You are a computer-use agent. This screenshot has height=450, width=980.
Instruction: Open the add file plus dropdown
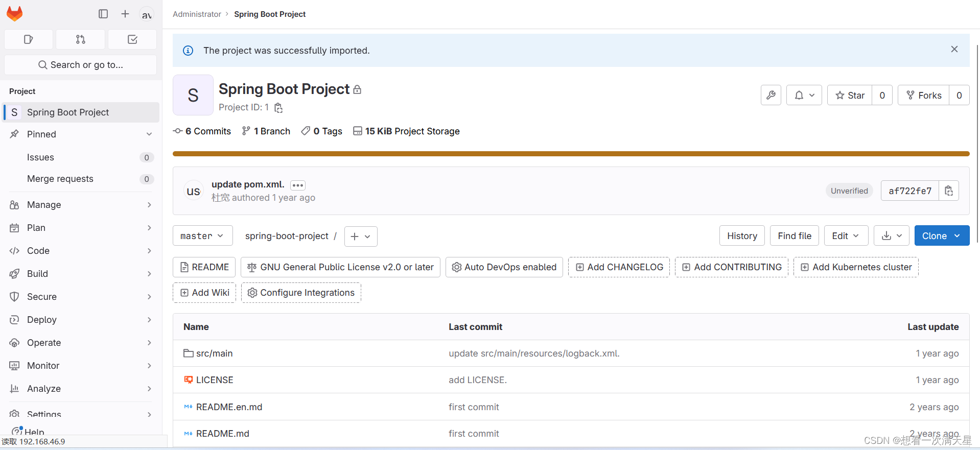(x=361, y=236)
